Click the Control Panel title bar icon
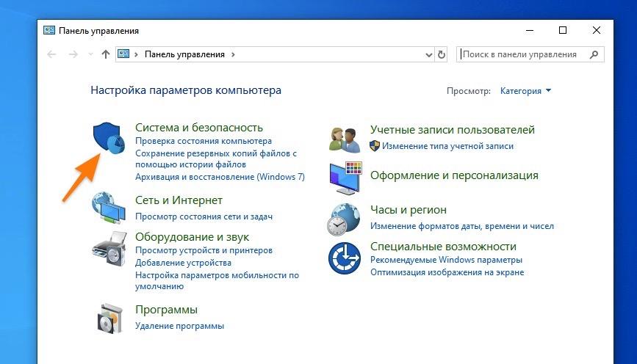 click(x=49, y=30)
